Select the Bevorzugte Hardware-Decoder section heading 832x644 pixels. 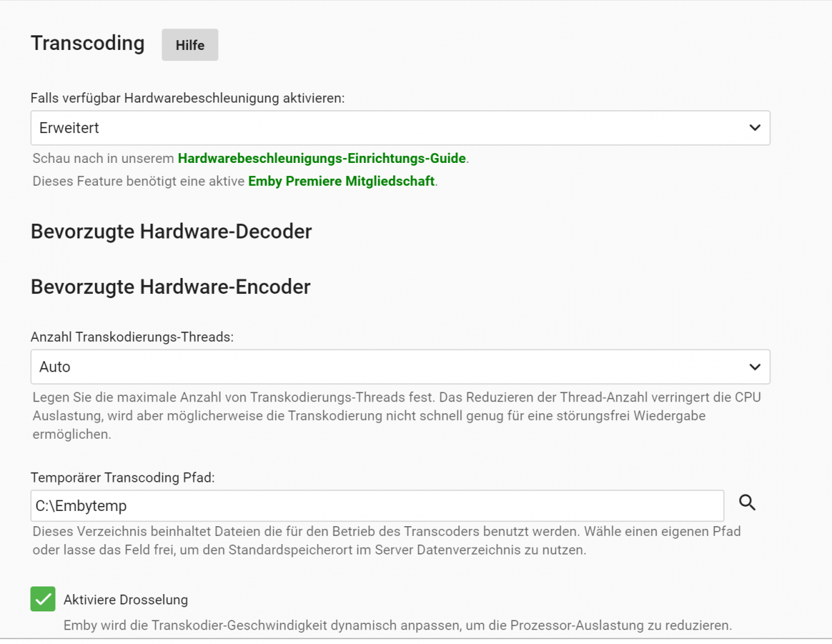pos(171,232)
